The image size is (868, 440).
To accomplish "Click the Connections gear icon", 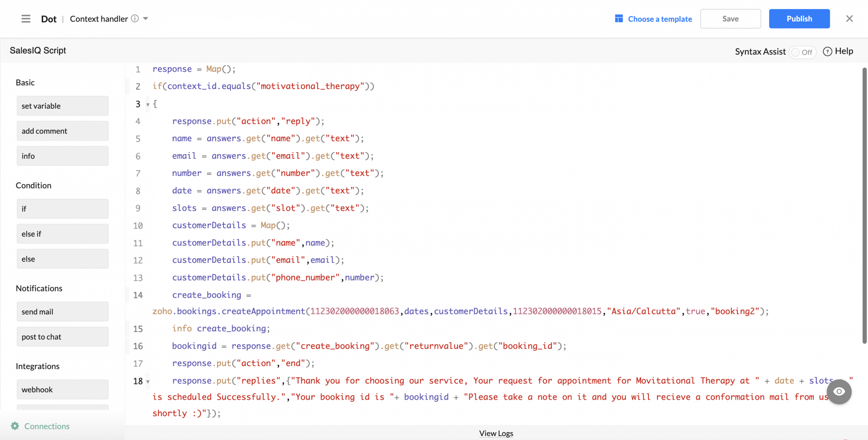I will (15, 426).
